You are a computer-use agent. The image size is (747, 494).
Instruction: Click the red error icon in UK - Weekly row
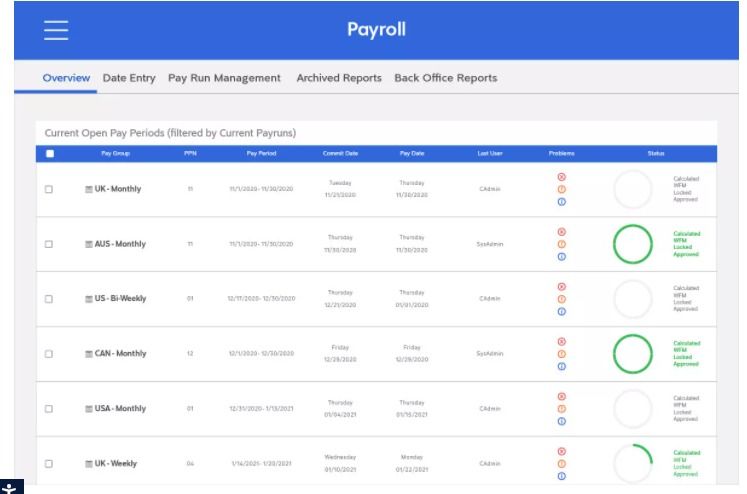(562, 451)
